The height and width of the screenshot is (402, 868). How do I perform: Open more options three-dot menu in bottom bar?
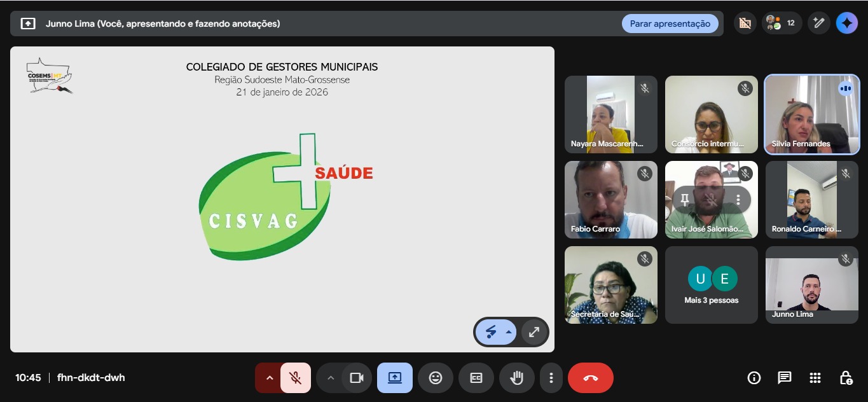tap(551, 378)
